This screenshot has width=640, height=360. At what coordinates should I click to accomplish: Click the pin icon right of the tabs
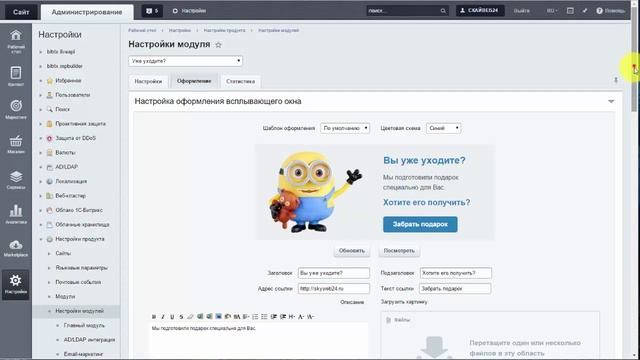point(616,80)
